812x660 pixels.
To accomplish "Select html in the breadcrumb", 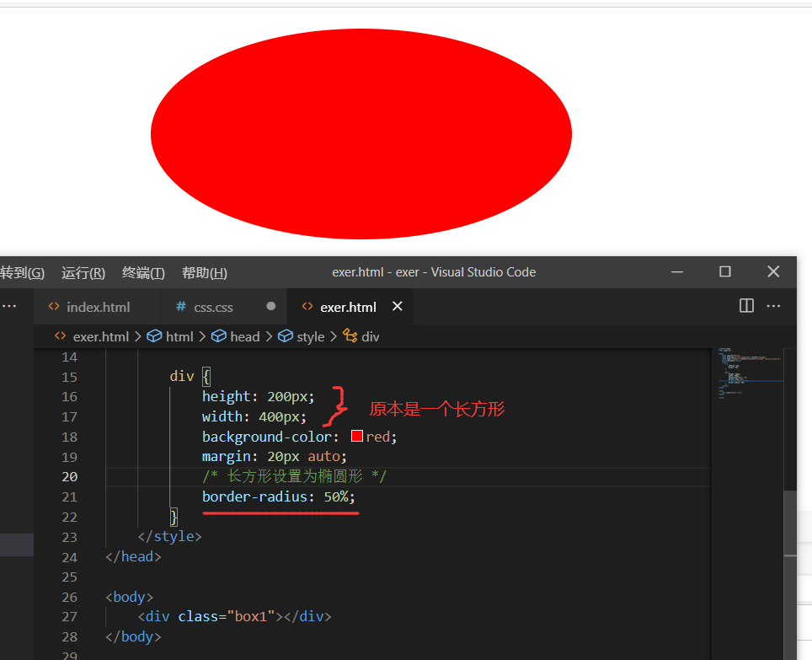I will (179, 336).
